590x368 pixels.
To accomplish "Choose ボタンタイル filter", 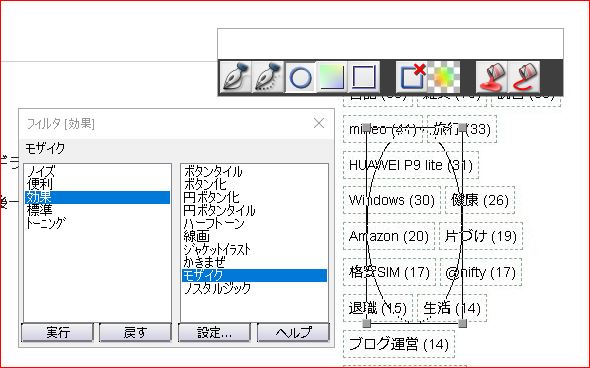I will 254,172.
